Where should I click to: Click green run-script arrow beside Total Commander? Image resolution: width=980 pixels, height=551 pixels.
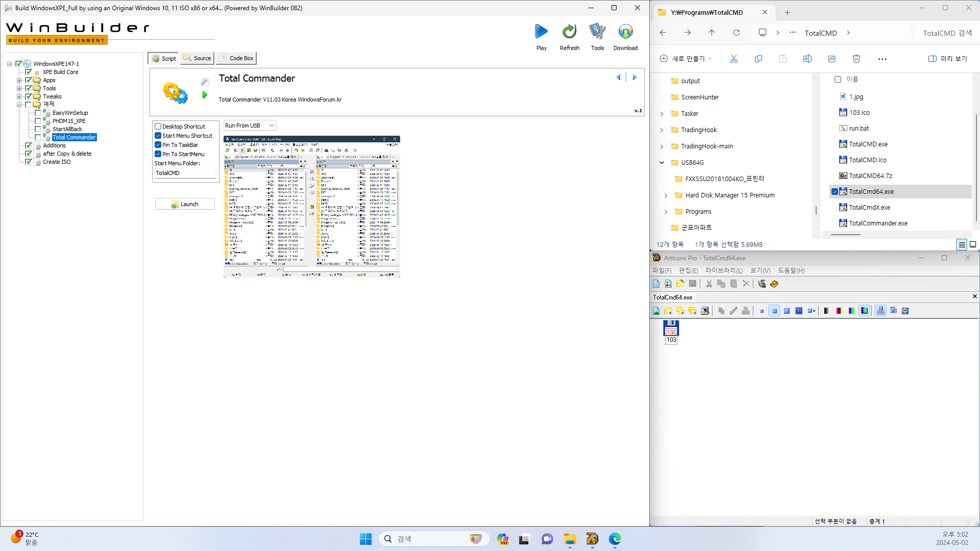pyautogui.click(x=205, y=95)
